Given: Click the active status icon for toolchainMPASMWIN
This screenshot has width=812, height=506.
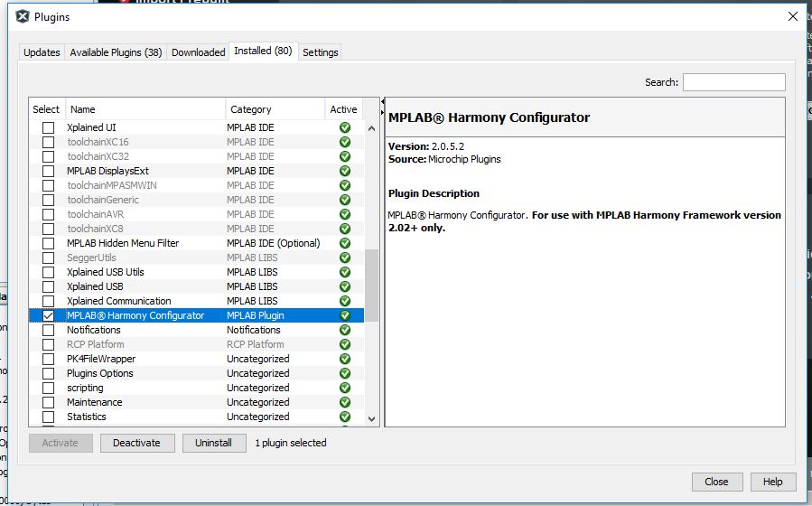Looking at the screenshot, I should [345, 185].
